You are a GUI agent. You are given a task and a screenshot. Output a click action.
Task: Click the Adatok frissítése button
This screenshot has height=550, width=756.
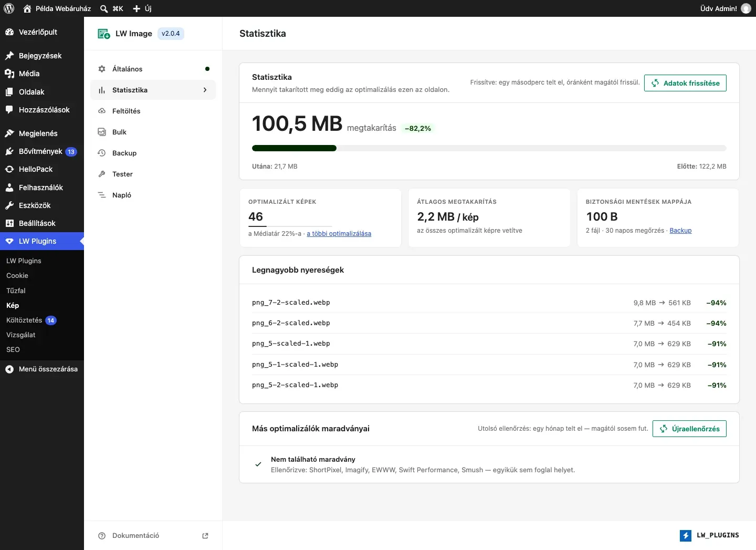click(x=685, y=83)
